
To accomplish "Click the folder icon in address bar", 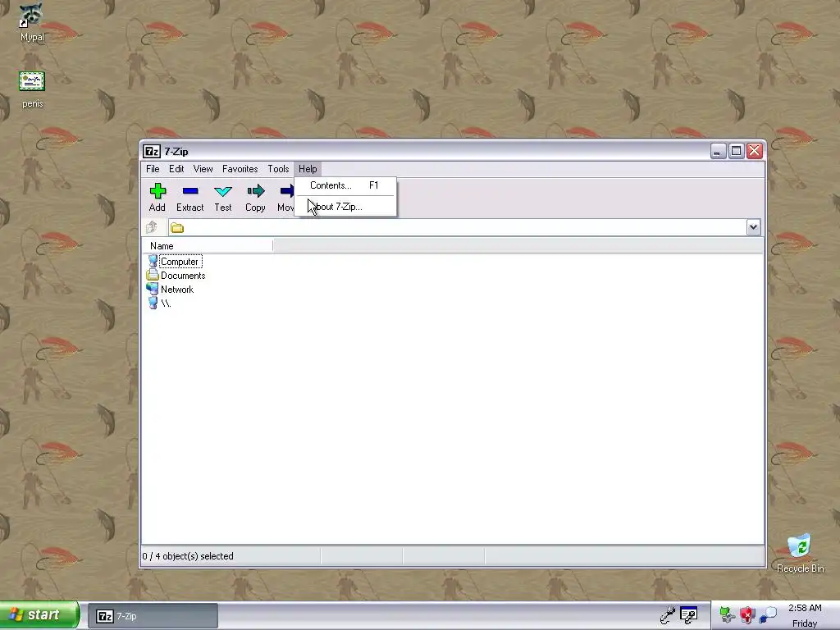I will pyautogui.click(x=177, y=228).
